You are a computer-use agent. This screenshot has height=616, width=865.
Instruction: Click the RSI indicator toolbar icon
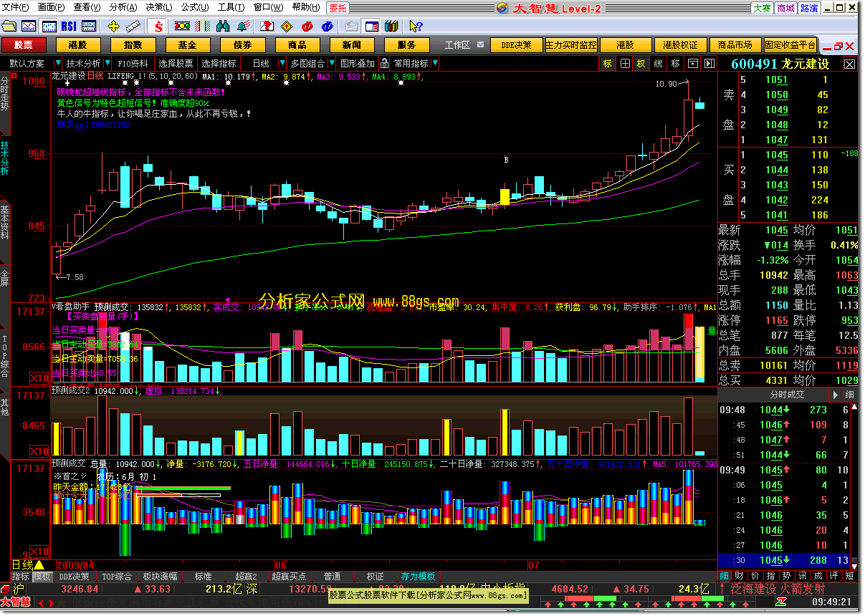pyautogui.click(x=69, y=27)
